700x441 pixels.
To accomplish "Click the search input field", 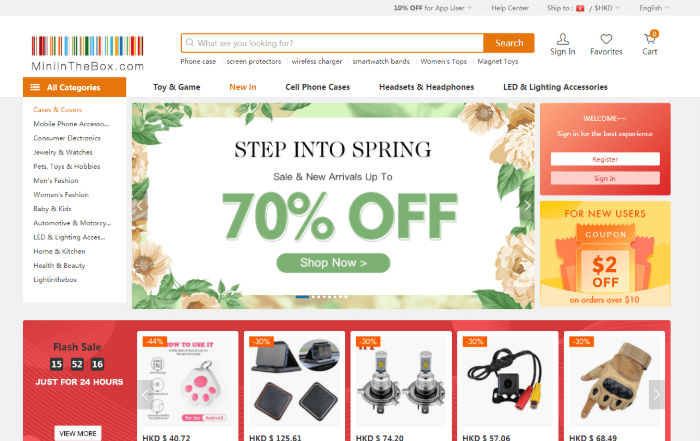I will pos(333,43).
